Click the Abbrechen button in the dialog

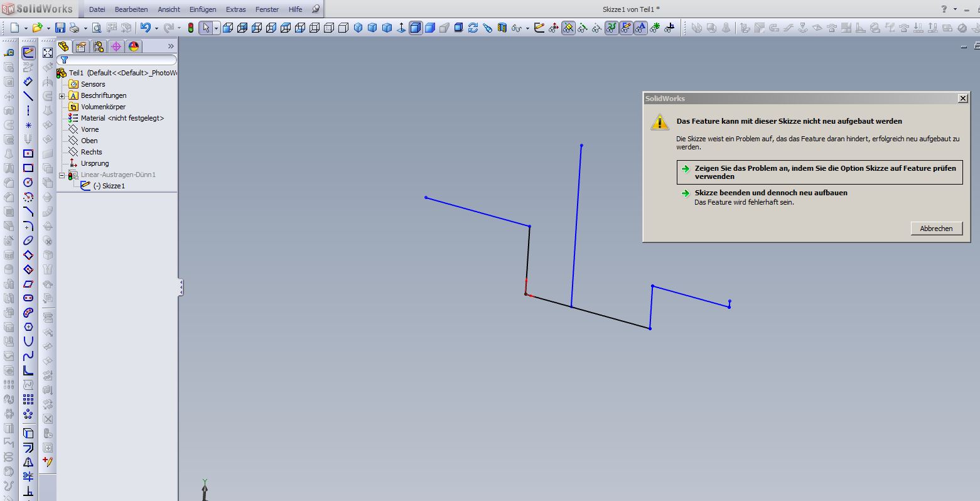click(936, 229)
